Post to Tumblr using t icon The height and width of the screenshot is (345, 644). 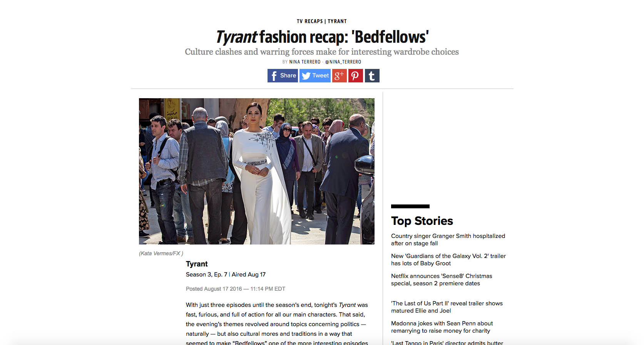pos(372,75)
